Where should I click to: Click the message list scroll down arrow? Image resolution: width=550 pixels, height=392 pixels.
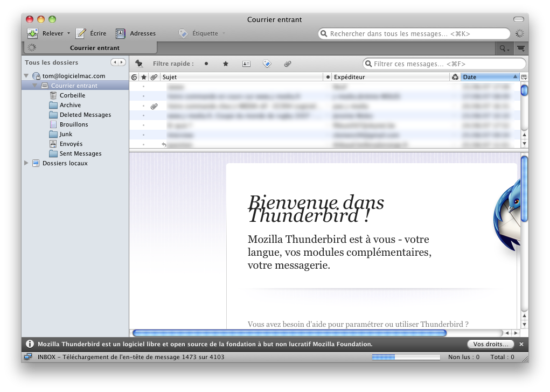coord(524,143)
